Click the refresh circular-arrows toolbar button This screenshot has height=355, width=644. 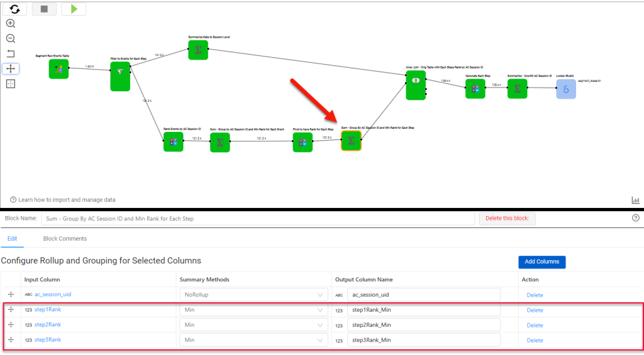tap(15, 9)
